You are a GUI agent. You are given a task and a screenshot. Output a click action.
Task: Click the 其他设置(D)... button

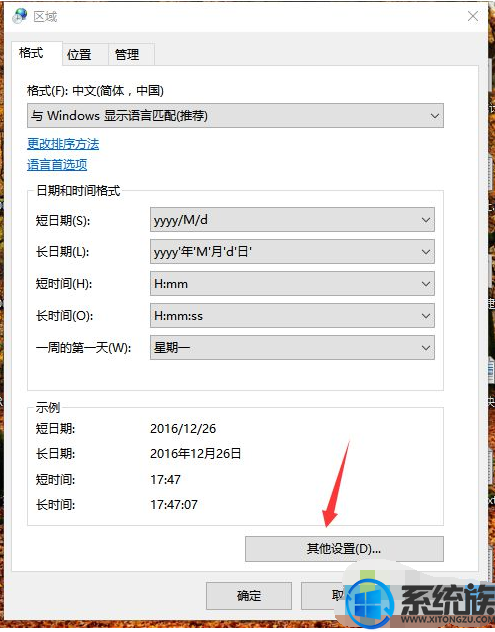point(344,549)
